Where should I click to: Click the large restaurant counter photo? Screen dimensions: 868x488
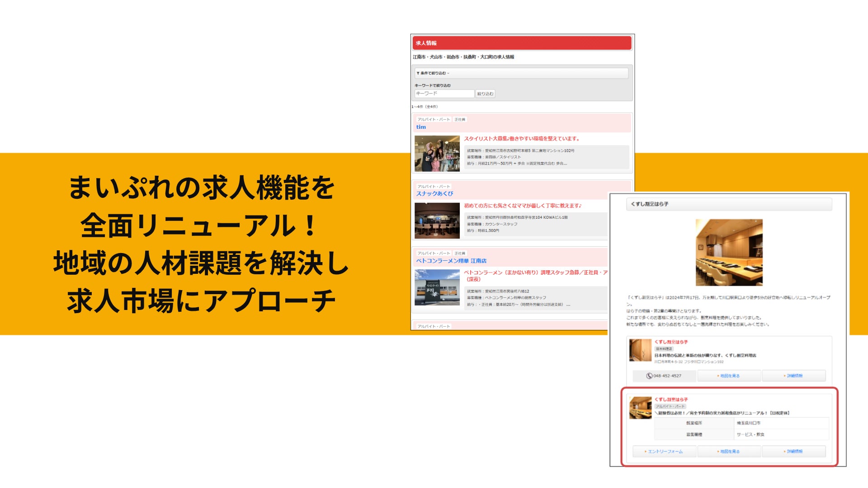729,252
